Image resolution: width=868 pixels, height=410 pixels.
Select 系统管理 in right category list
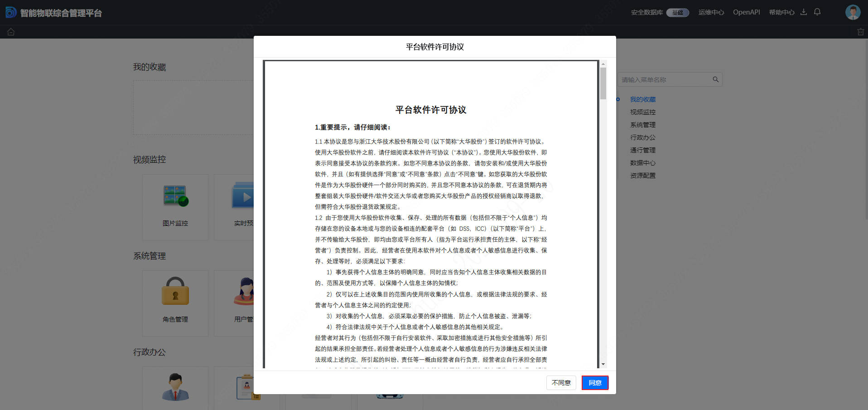pos(642,125)
